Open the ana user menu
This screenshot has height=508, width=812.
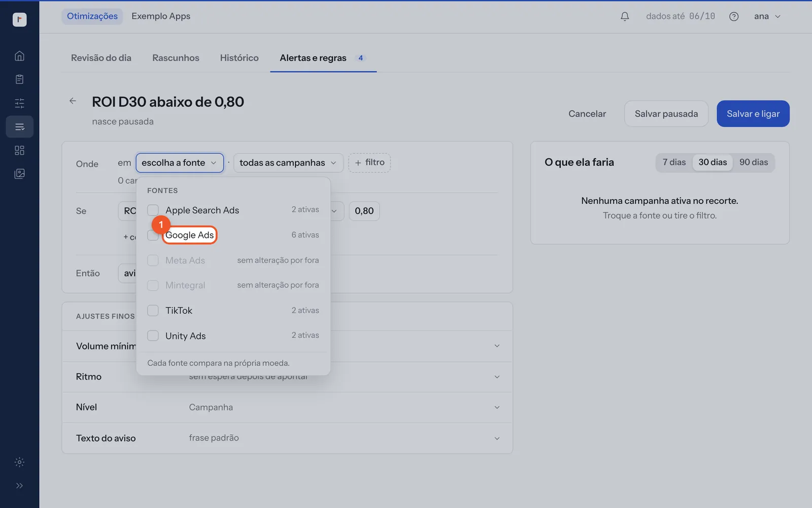767,16
